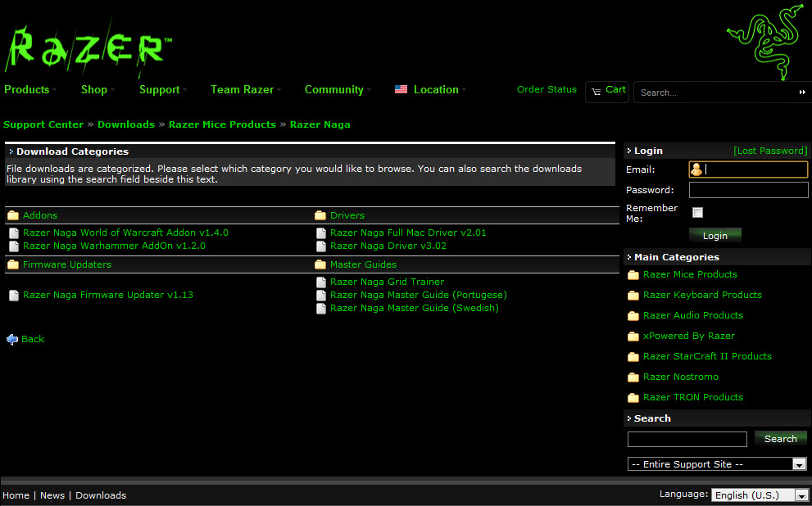
Task: Go Back using the Back link
Action: 33,340
